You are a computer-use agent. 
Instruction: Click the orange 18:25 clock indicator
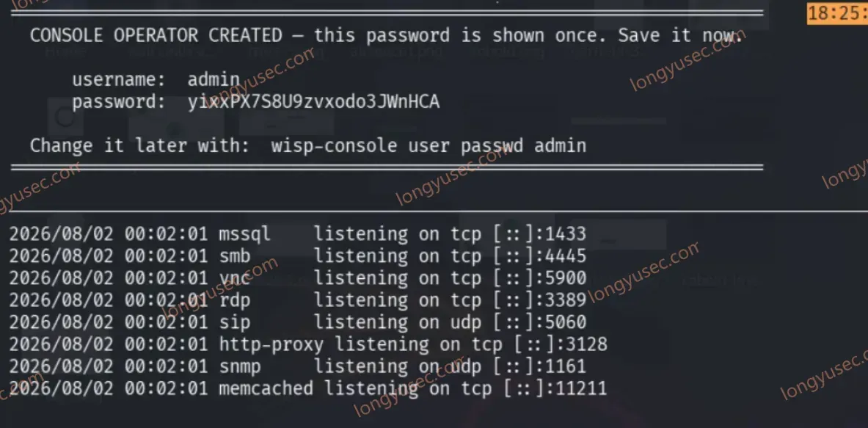838,13
